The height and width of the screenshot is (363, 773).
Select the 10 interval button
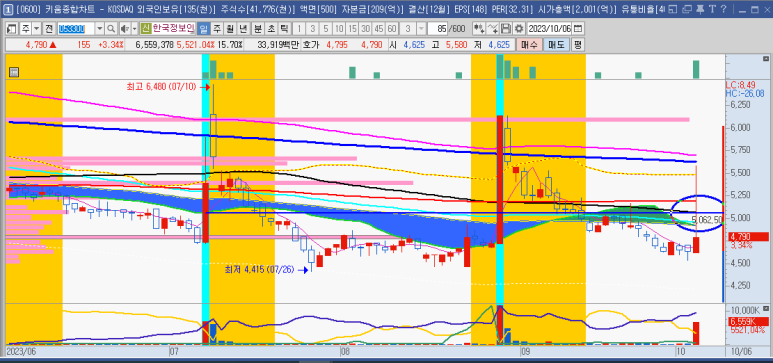339,29
